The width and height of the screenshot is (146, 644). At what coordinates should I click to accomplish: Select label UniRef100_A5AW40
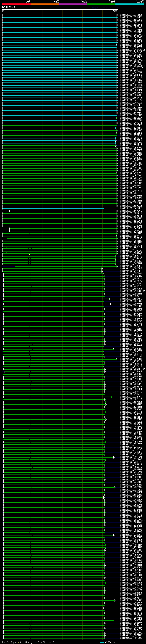tap(131, 364)
